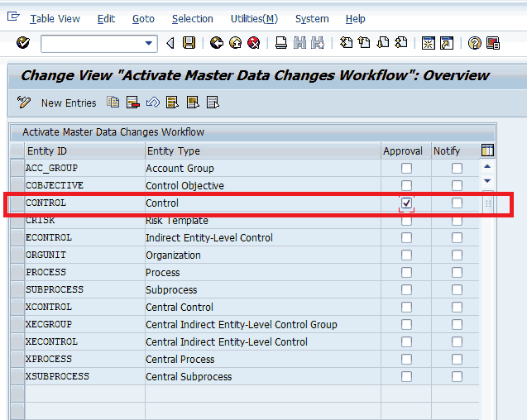Uncheck Approval checkbox for CONTROL entity
527x420 pixels.
[406, 203]
